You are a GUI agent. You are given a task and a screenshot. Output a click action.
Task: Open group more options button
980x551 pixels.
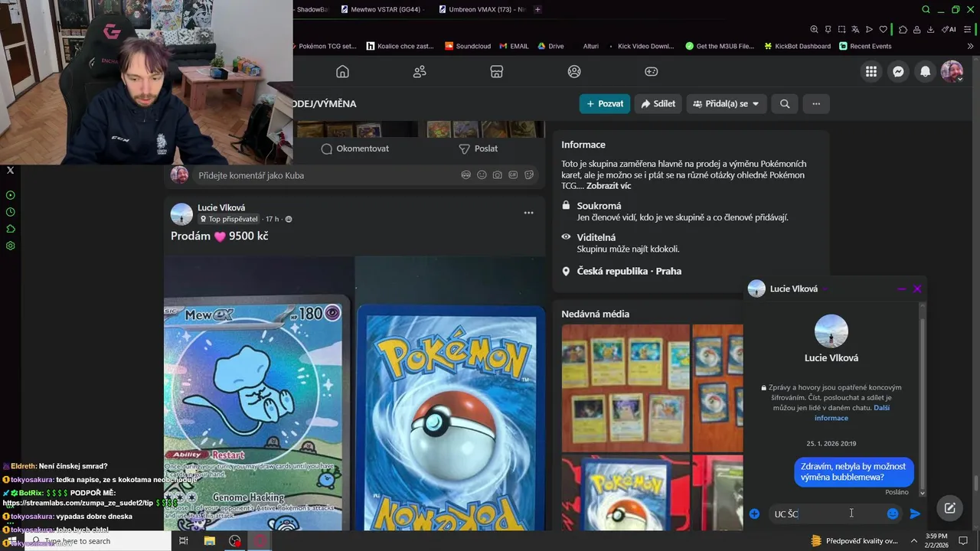click(x=816, y=104)
